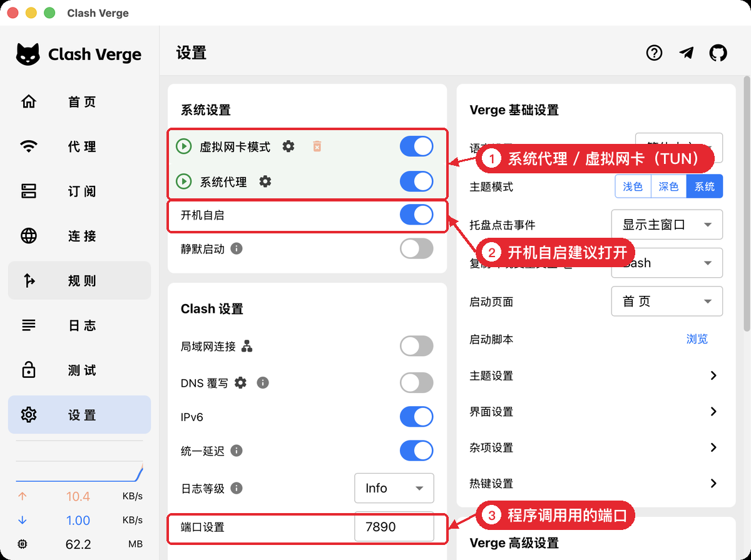The width and height of the screenshot is (751, 560).
Task: Click the upload arrow speed icon
Action: tap(23, 496)
